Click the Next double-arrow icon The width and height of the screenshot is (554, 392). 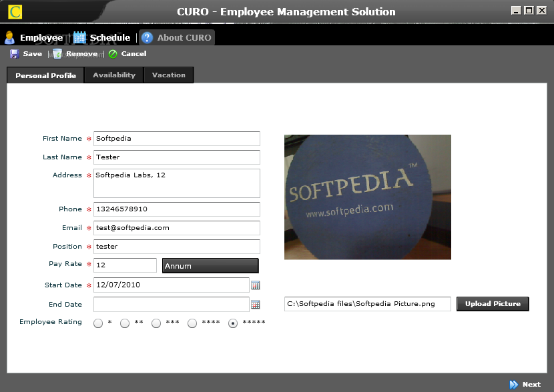pyautogui.click(x=514, y=384)
